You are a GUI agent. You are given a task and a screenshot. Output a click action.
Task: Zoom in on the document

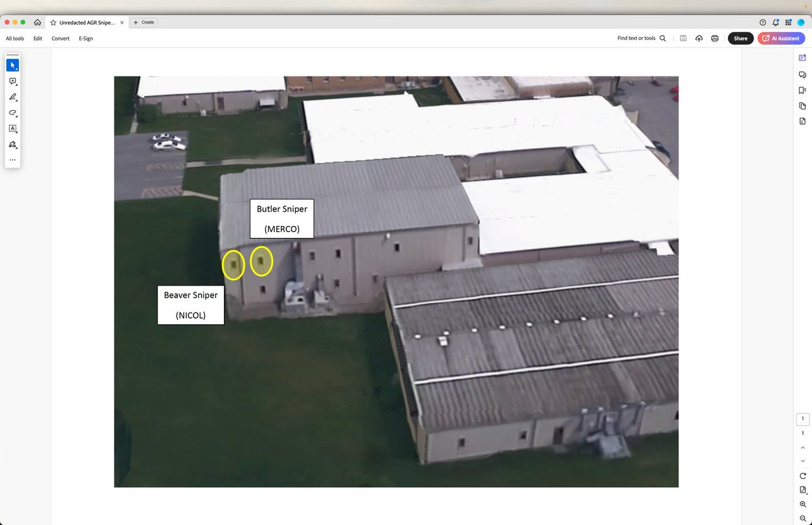803,504
